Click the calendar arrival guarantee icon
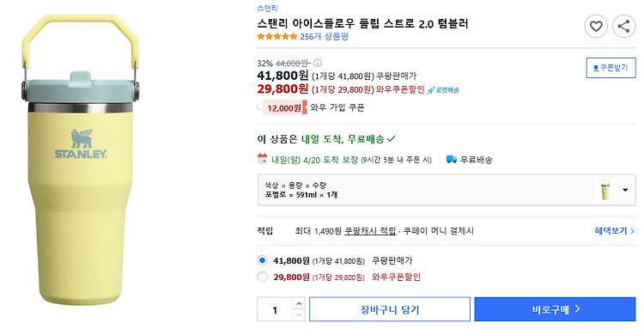 click(x=262, y=159)
